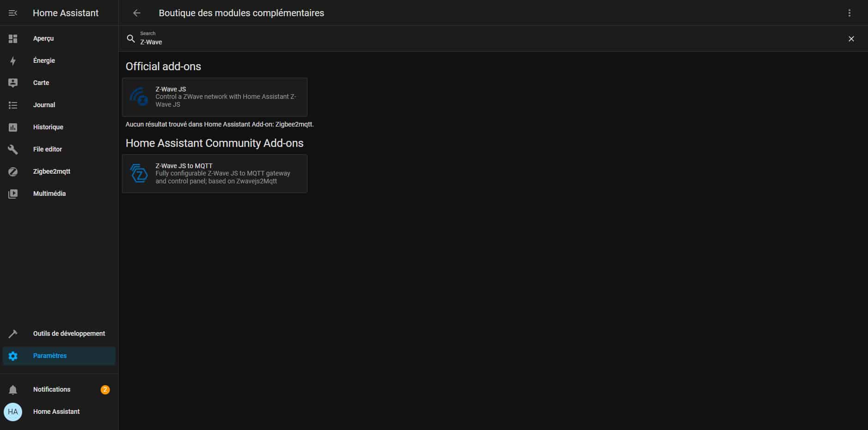Click the Historique chart icon
Image resolution: width=868 pixels, height=430 pixels.
13,127
